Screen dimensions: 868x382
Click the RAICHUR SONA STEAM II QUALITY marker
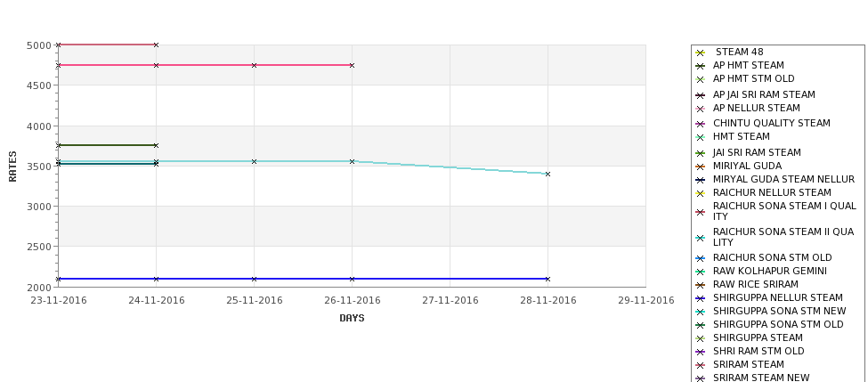pyautogui.click(x=700, y=238)
